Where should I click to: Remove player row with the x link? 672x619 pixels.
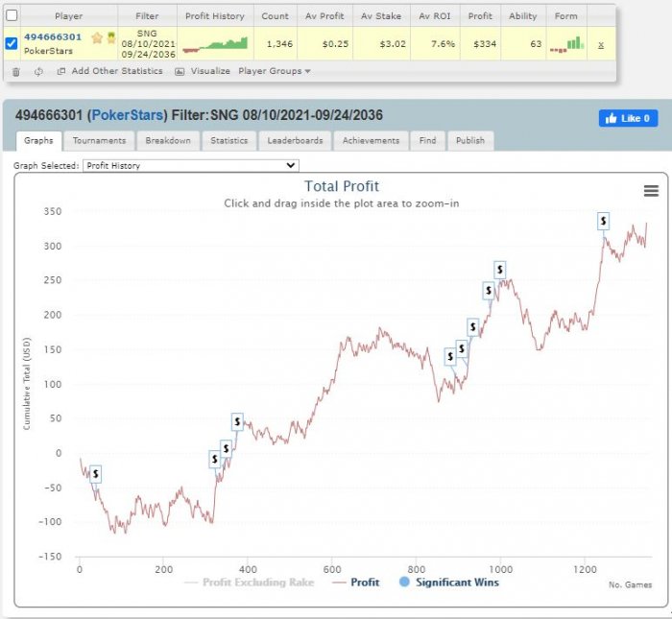(x=601, y=44)
